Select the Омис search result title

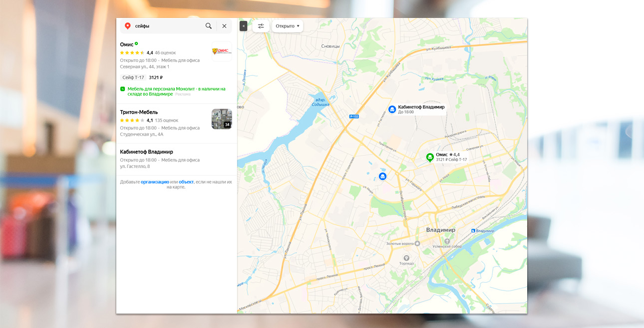point(127,44)
